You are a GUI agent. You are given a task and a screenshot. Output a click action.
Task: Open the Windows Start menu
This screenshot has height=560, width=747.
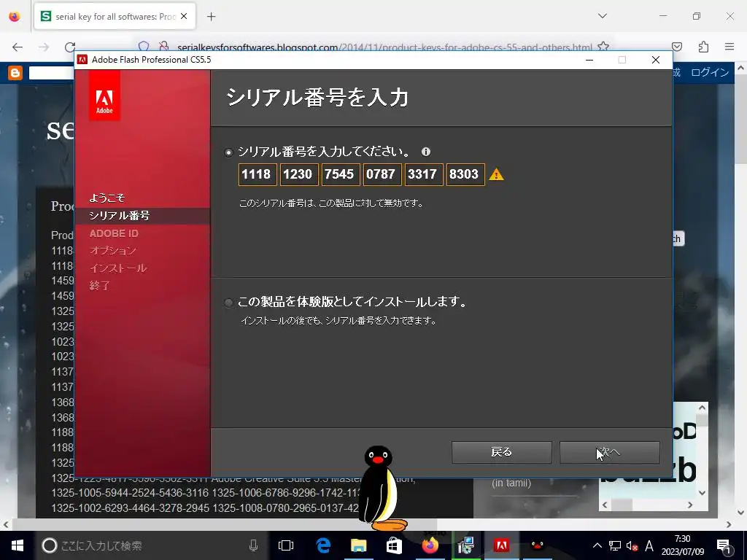[18, 545]
